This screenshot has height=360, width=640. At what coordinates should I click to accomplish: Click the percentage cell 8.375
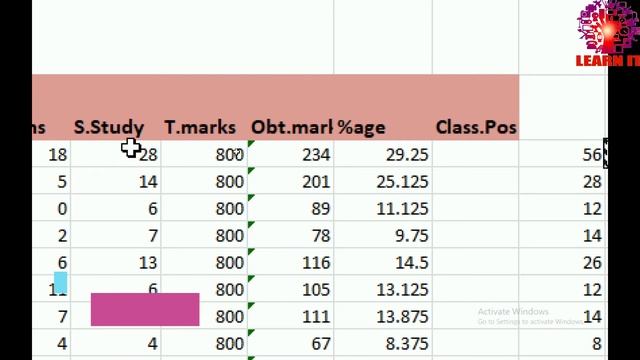click(x=383, y=343)
